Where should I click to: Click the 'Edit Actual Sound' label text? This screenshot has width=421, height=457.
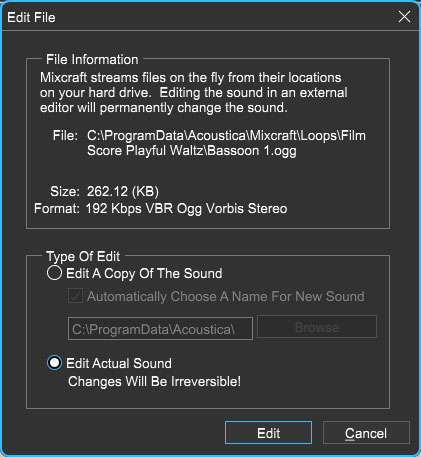[119, 363]
